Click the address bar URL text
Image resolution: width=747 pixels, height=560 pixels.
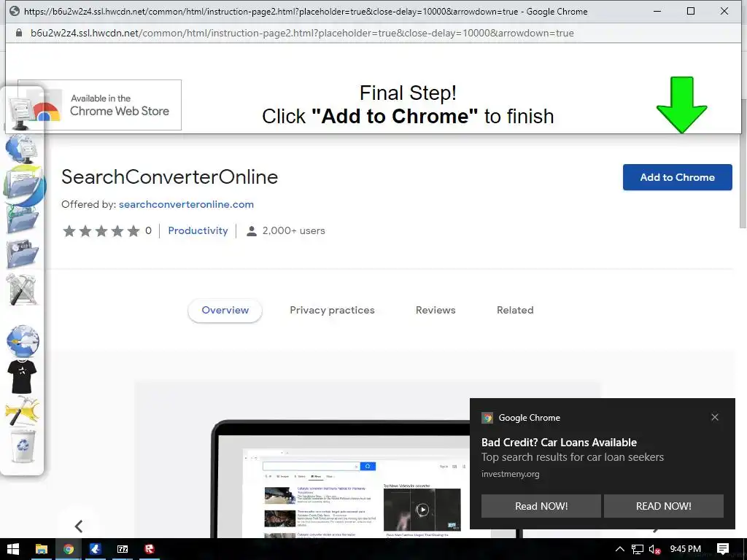(x=302, y=33)
